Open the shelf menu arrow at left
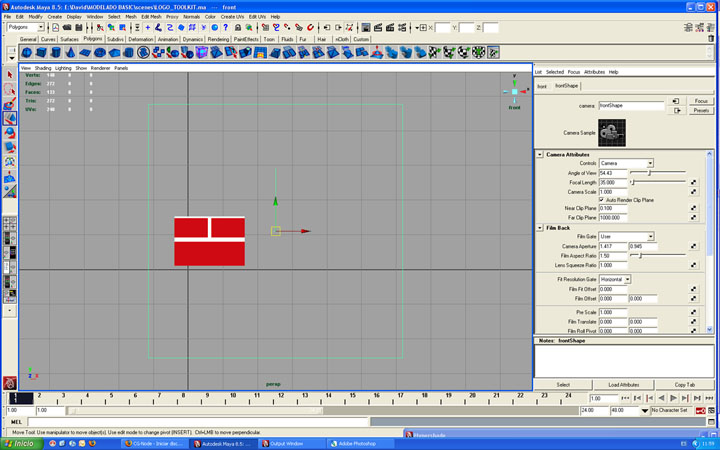Viewport: 720px width, 450px height. [12, 58]
